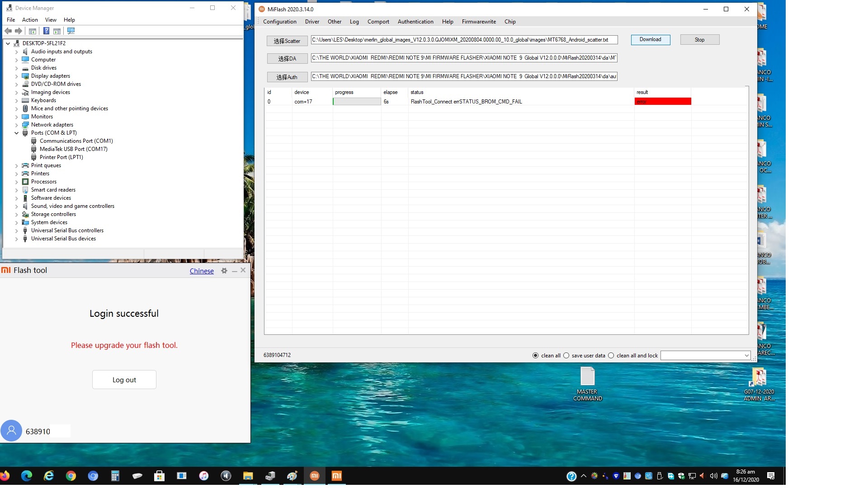The width and height of the screenshot is (868, 488).
Task: Open Chip menu in MiFlash
Action: [510, 22]
